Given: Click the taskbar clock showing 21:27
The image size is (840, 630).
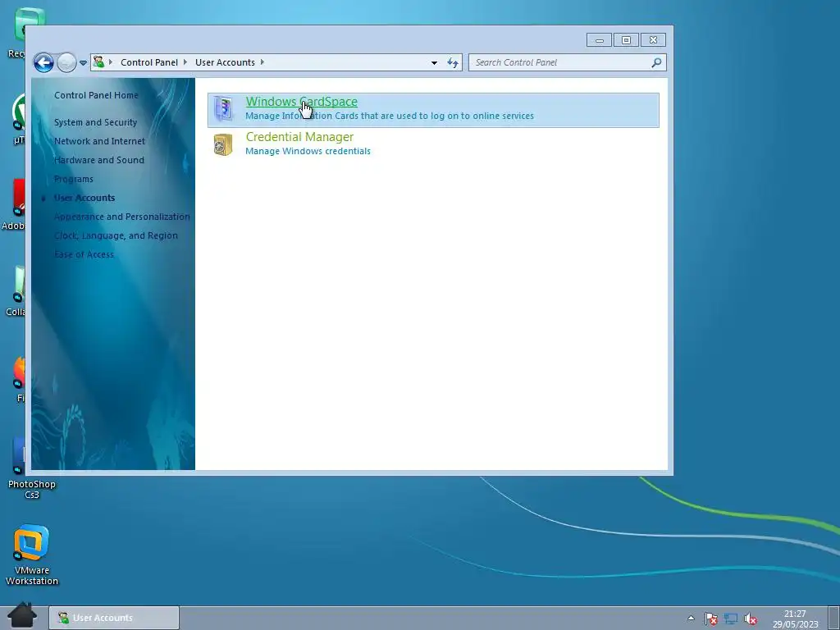Looking at the screenshot, I should [x=795, y=619].
